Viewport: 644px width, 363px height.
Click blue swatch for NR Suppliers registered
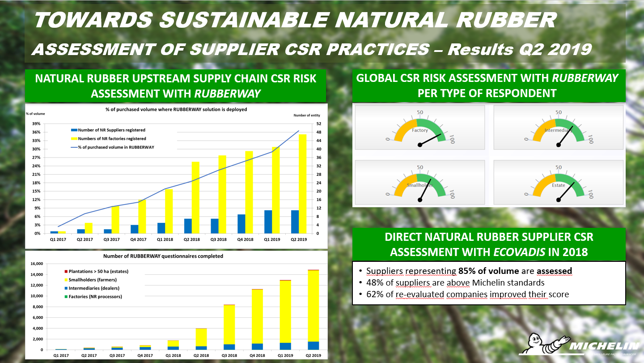pyautogui.click(x=74, y=130)
